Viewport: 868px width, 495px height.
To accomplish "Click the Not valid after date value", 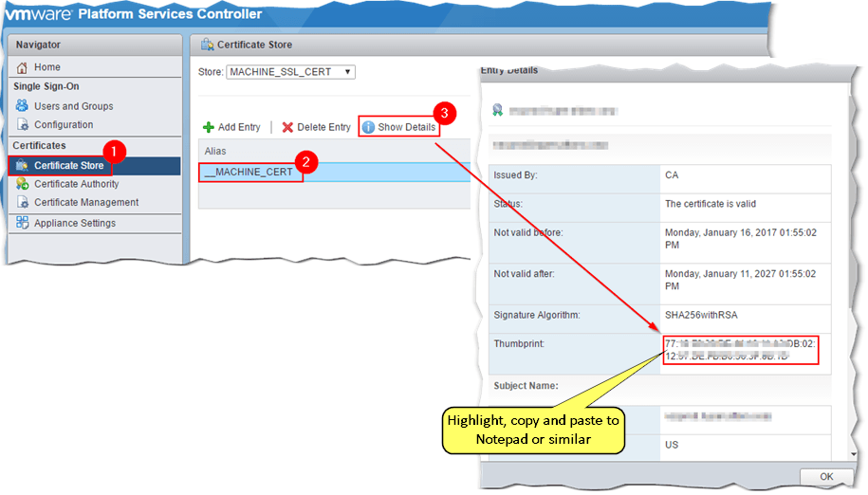I will pos(741,280).
